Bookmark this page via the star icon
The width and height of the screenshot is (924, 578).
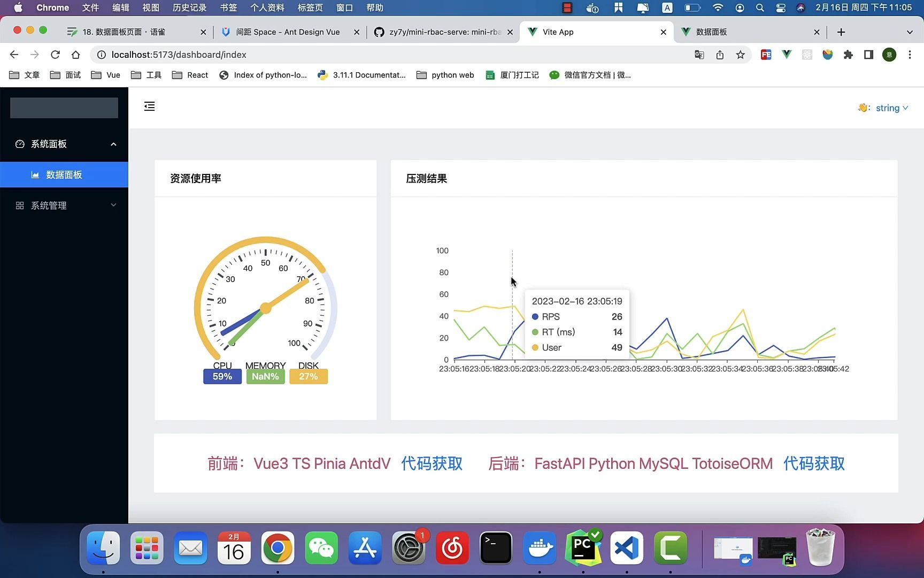coord(740,54)
